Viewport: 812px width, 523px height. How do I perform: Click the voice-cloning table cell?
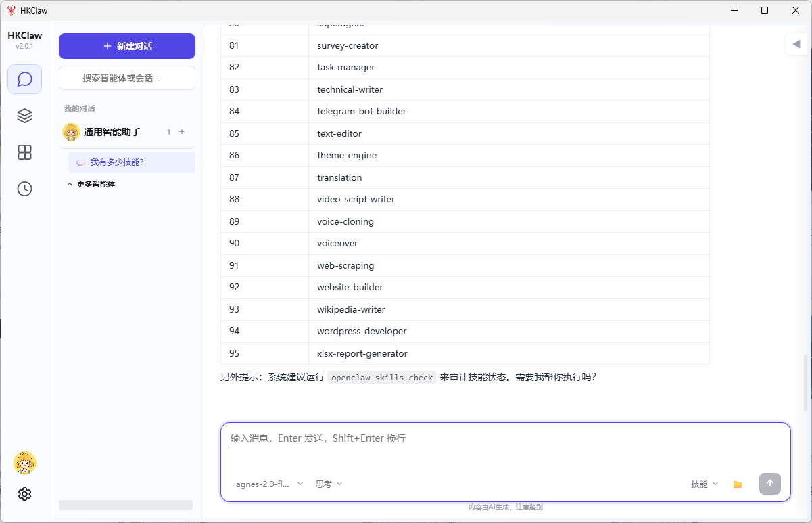pos(509,221)
